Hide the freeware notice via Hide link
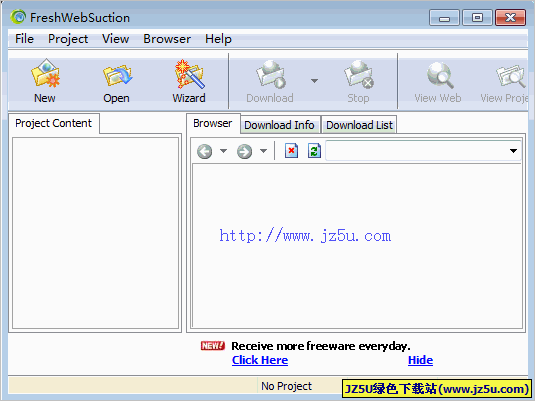Viewport: 535px width, 401px height. tap(420, 360)
